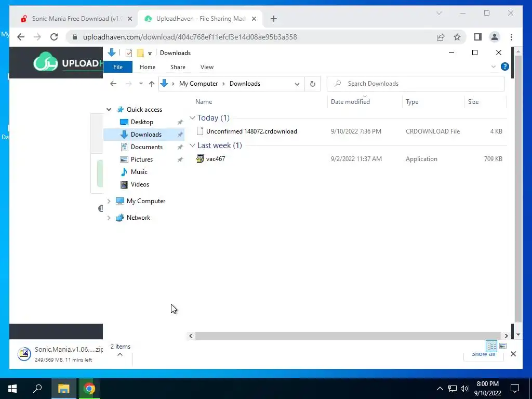Show hidden system tray icons
The height and width of the screenshot is (399, 532).
(x=440, y=389)
